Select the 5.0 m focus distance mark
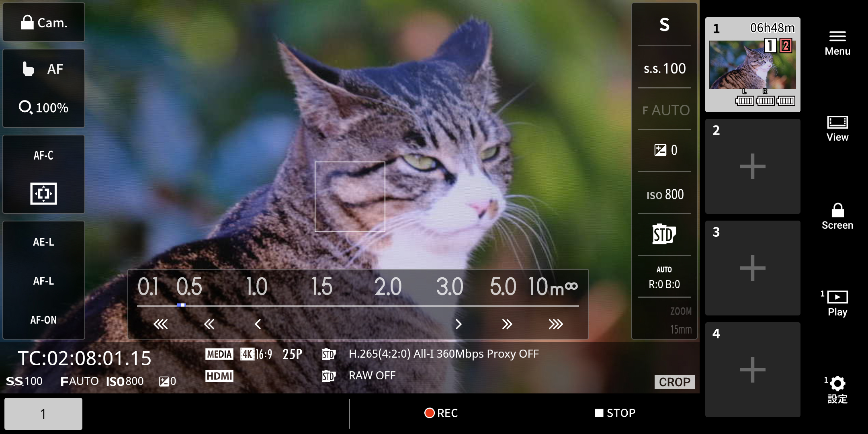The height and width of the screenshot is (434, 868). coord(503,287)
